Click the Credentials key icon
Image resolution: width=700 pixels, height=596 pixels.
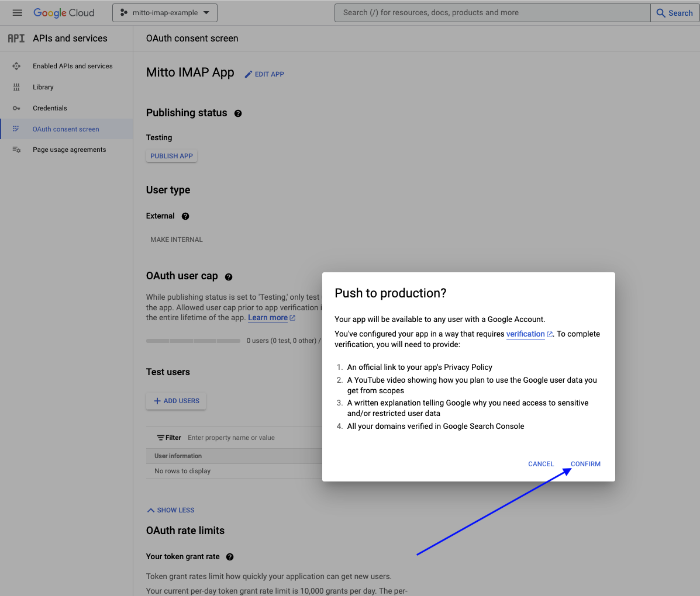[16, 108]
